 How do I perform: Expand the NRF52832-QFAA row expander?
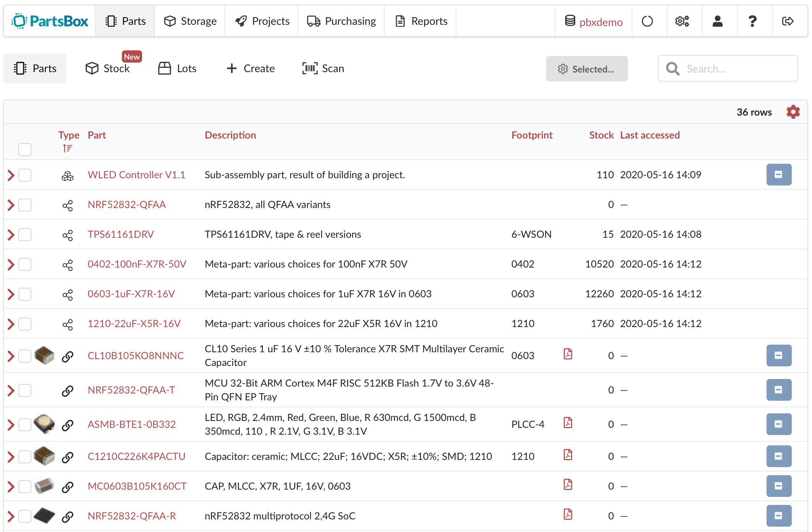coord(12,205)
